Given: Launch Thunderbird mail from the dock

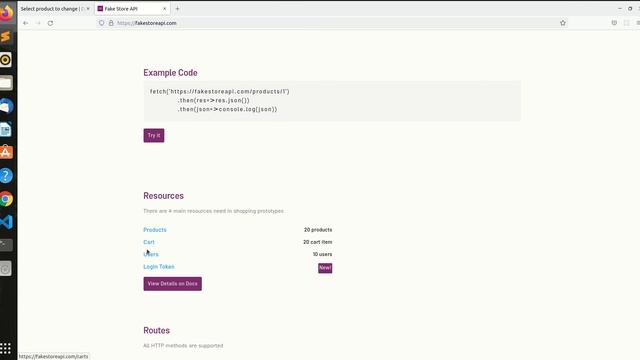Looking at the screenshot, I should click(x=6, y=107).
